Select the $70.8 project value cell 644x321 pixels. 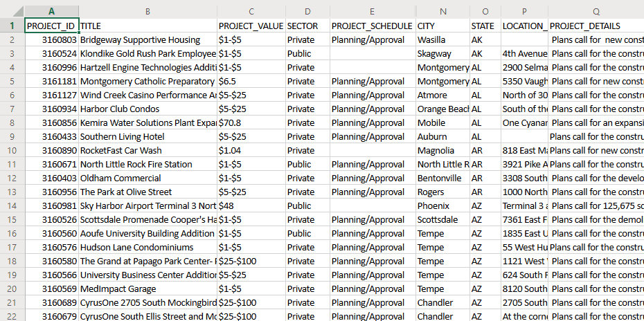[251, 122]
